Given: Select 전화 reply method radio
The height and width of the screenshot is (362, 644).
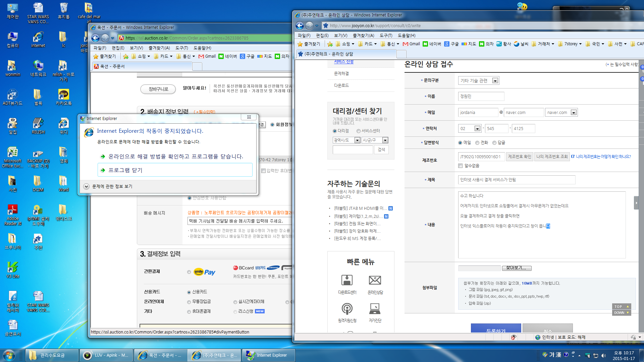Looking at the screenshot, I should (477, 143).
